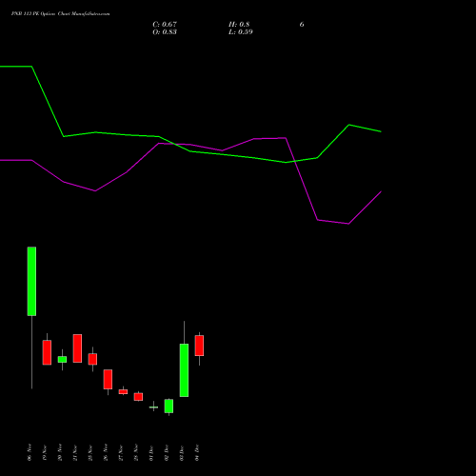
Task: Click the high value H: 0.8
Action: pyautogui.click(x=239, y=24)
